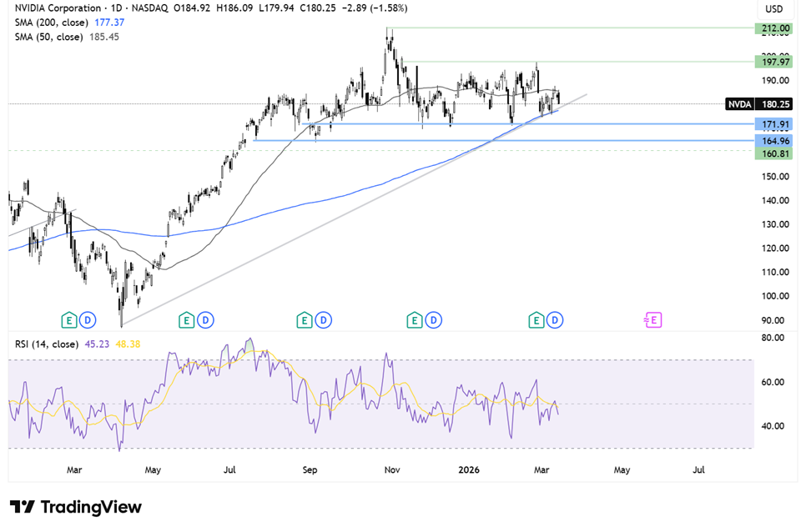Click the RSI value 45.23
The width and height of the screenshot is (806, 532).
click(x=97, y=344)
